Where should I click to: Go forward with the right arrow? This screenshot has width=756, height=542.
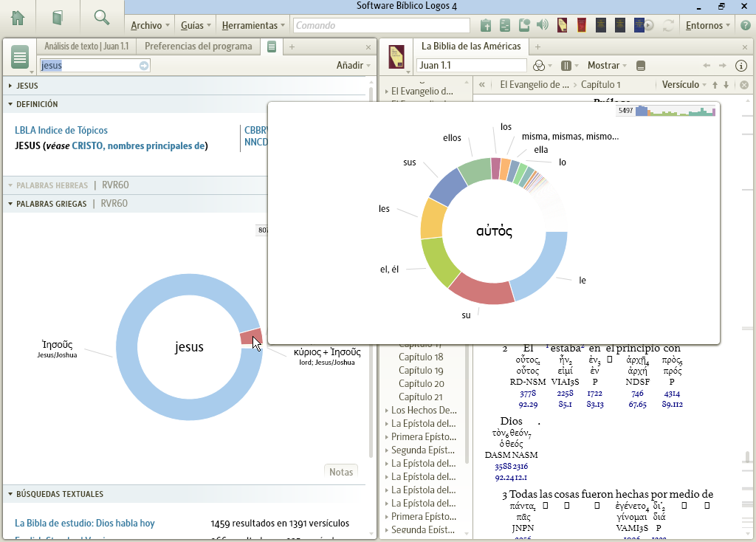point(722,66)
